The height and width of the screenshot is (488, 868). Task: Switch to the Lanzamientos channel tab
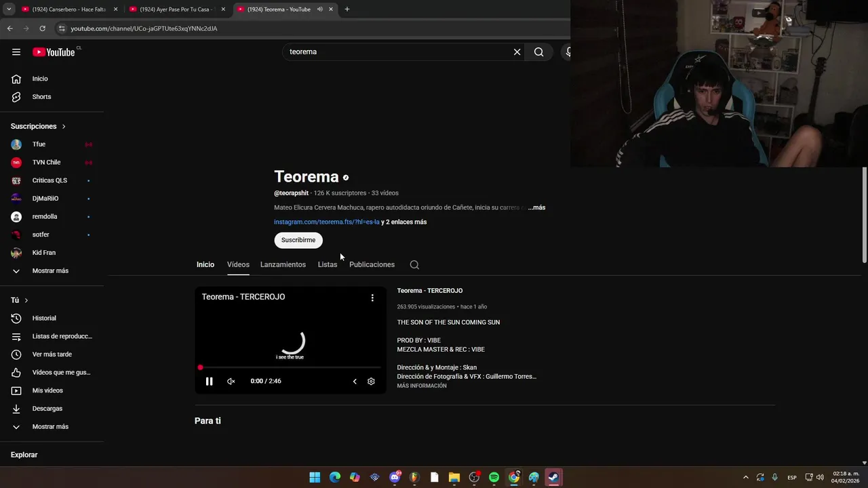pyautogui.click(x=283, y=265)
